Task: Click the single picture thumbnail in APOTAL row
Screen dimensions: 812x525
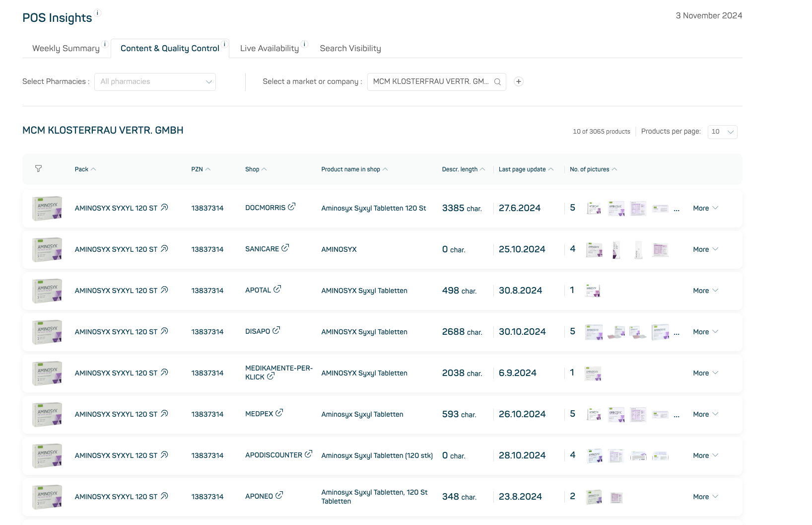Action: [x=593, y=291]
